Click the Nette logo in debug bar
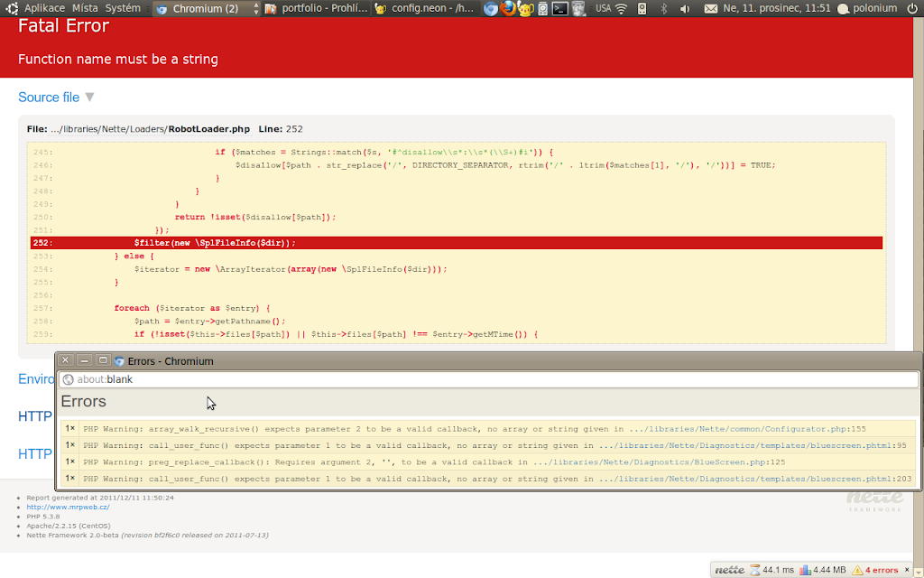Viewport: 924px width, 578px height. (x=729, y=570)
